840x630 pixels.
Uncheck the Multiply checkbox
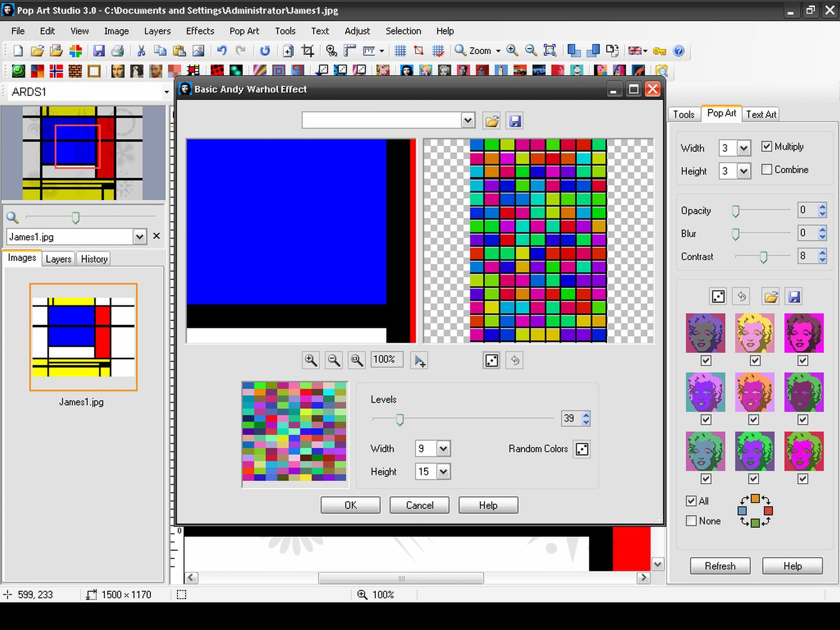(x=767, y=147)
